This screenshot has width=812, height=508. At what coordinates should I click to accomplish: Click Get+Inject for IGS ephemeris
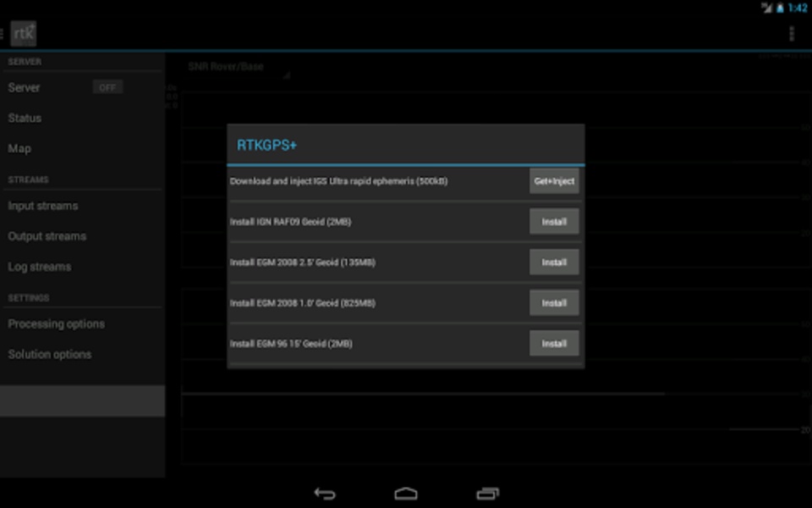click(x=554, y=181)
